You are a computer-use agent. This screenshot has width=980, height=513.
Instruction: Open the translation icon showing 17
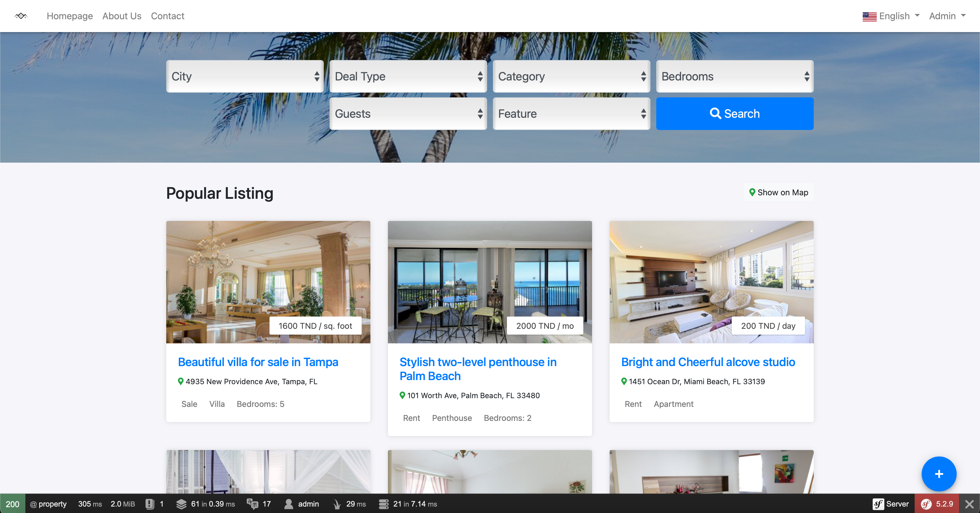point(252,504)
